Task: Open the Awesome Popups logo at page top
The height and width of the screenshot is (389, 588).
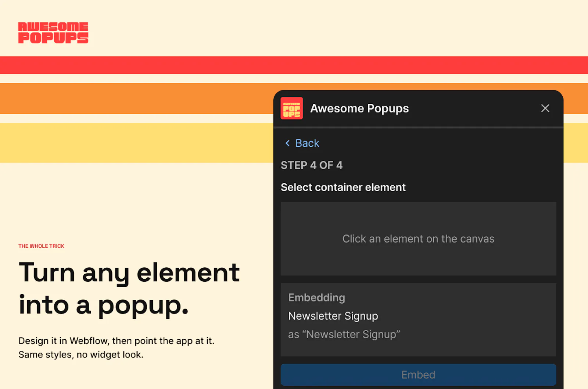Action: coord(53,33)
